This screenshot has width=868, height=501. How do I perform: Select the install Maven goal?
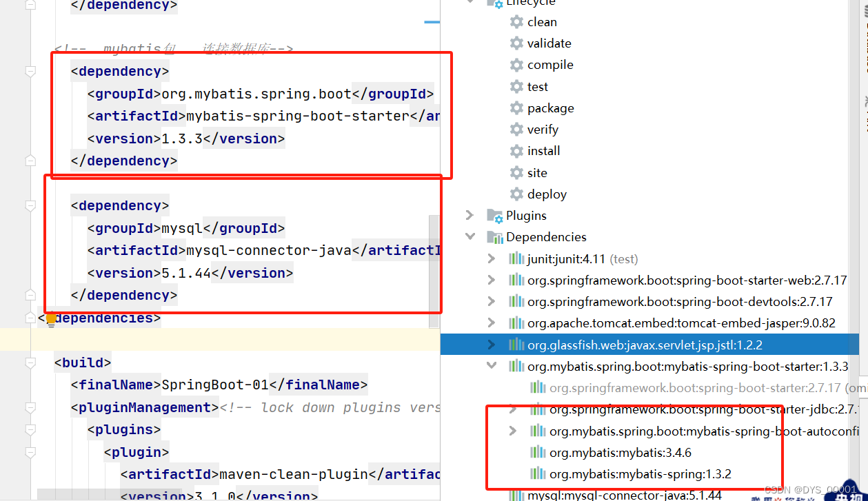point(544,150)
